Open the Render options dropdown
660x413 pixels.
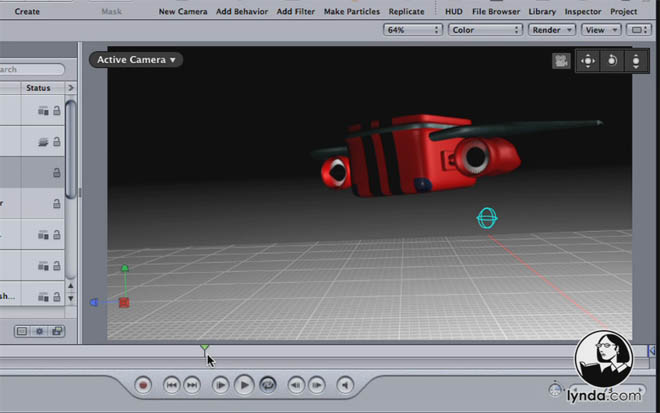[552, 30]
